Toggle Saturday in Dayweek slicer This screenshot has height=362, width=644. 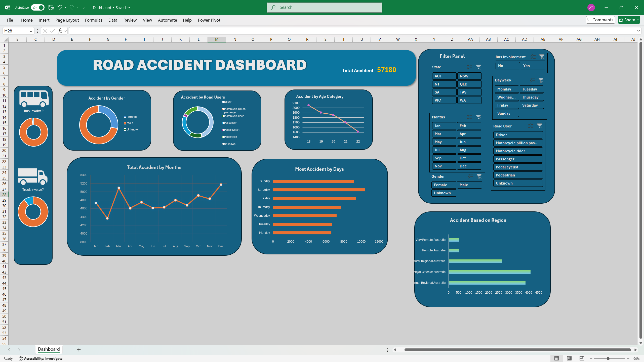(532, 105)
